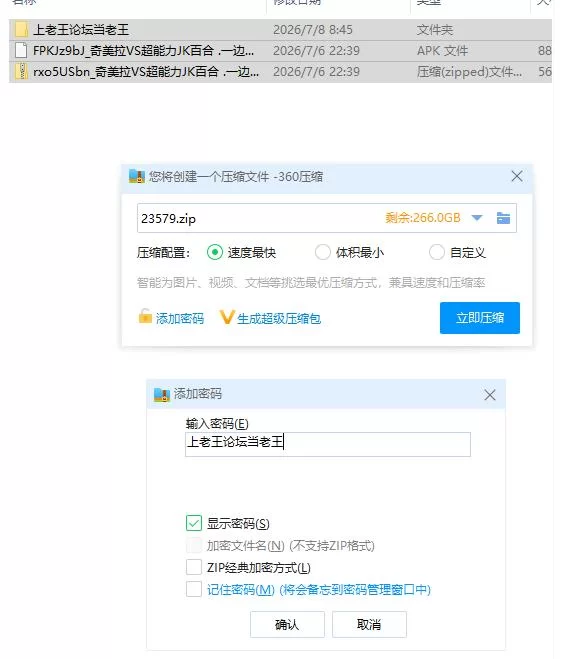Select the 体积最小 radio button

point(323,252)
